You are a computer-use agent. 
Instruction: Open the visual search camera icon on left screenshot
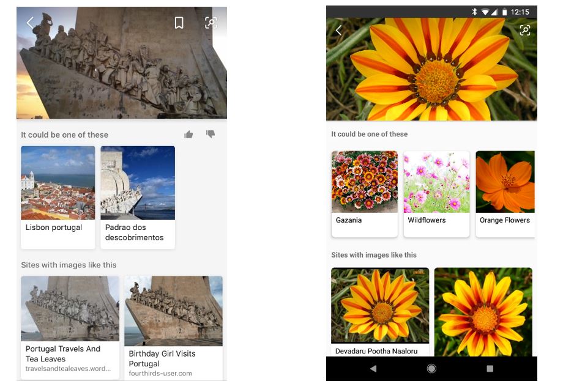[x=211, y=23]
